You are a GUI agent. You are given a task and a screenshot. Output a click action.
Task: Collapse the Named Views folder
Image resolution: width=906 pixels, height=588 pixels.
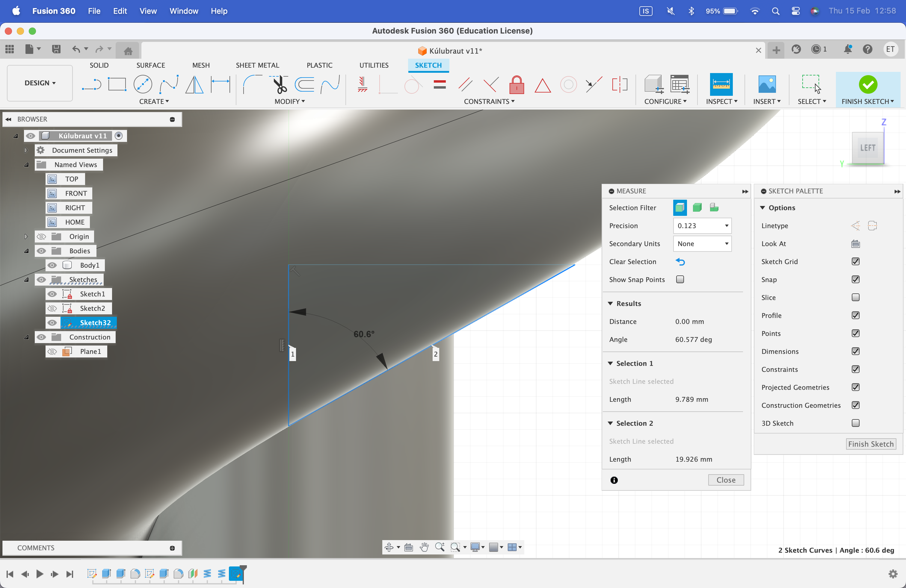point(26,165)
